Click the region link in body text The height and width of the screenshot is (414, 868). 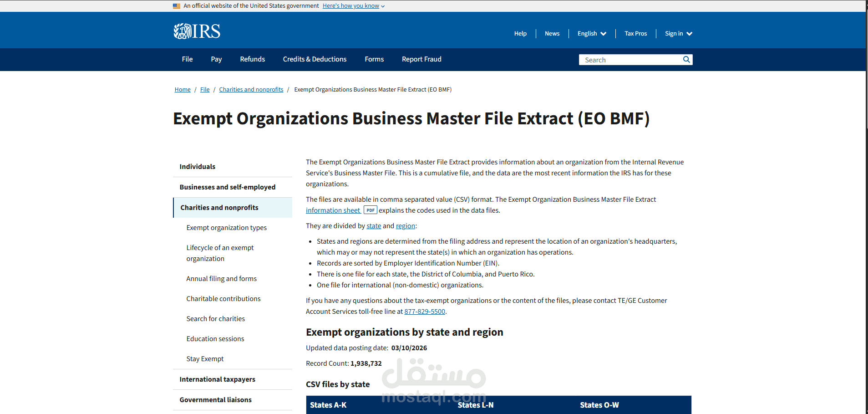[x=406, y=226]
